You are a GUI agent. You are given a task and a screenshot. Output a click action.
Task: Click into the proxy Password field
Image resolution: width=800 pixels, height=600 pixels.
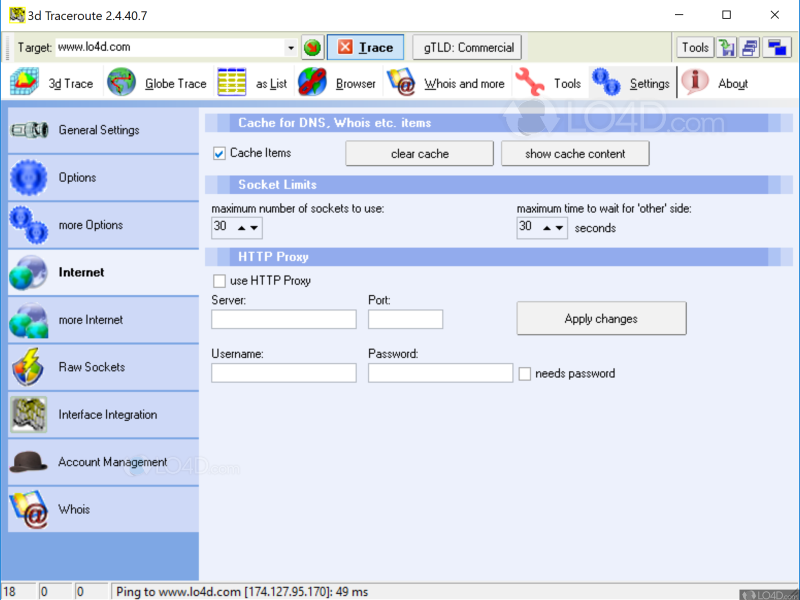(x=440, y=373)
